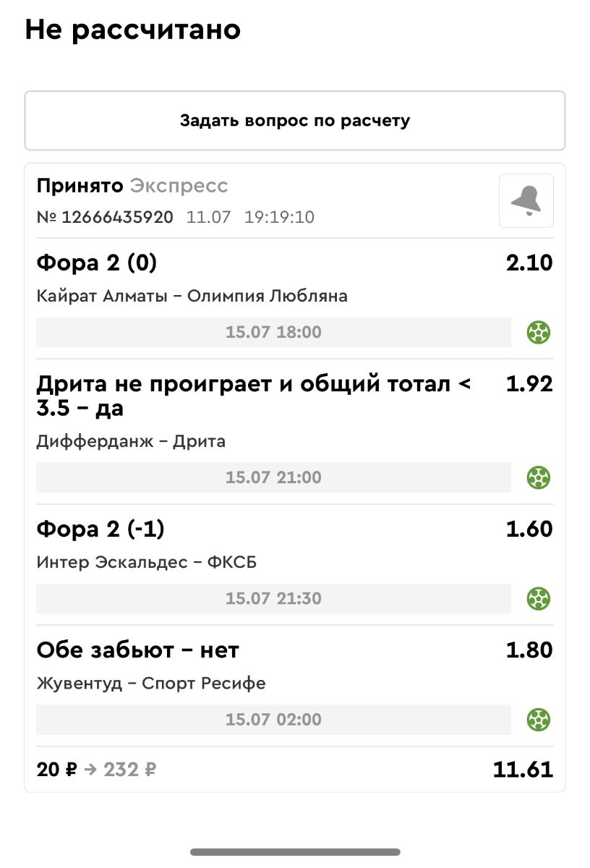Open the 'Кайрат Алматы – Олимпия Любляна' match
590x868 pixels.
(x=192, y=297)
